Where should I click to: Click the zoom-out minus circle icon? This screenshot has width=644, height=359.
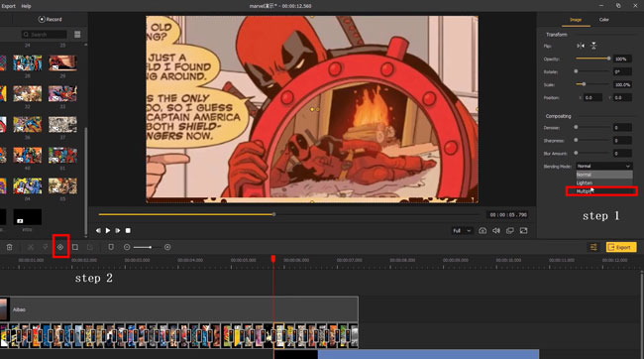(127, 247)
